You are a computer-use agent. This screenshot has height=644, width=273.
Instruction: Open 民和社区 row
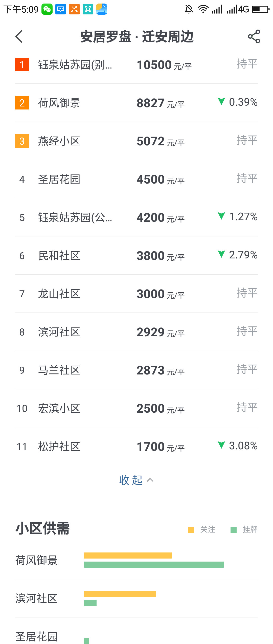coord(59,256)
